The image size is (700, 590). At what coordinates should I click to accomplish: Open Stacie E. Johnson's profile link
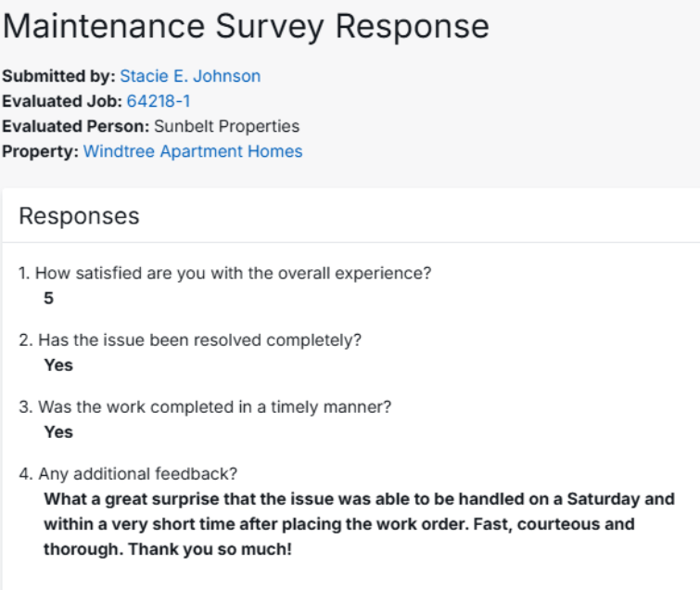click(190, 76)
